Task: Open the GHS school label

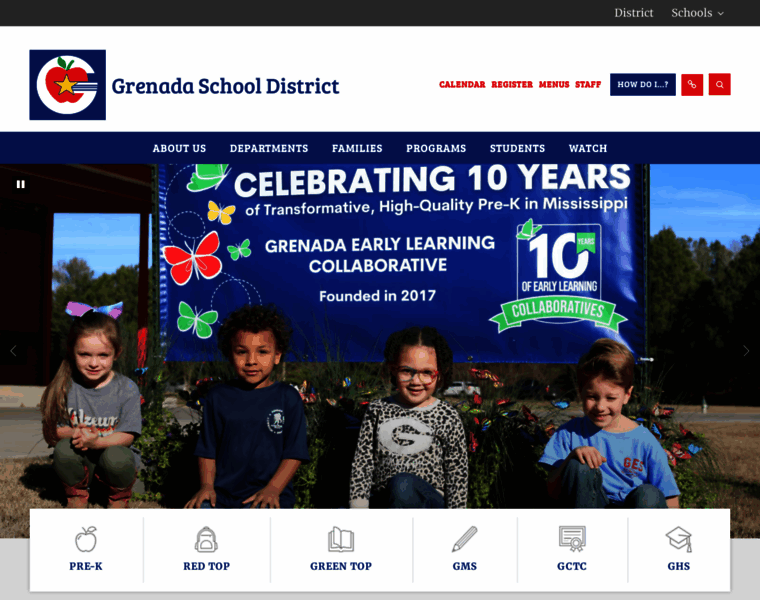Action: pyautogui.click(x=679, y=566)
